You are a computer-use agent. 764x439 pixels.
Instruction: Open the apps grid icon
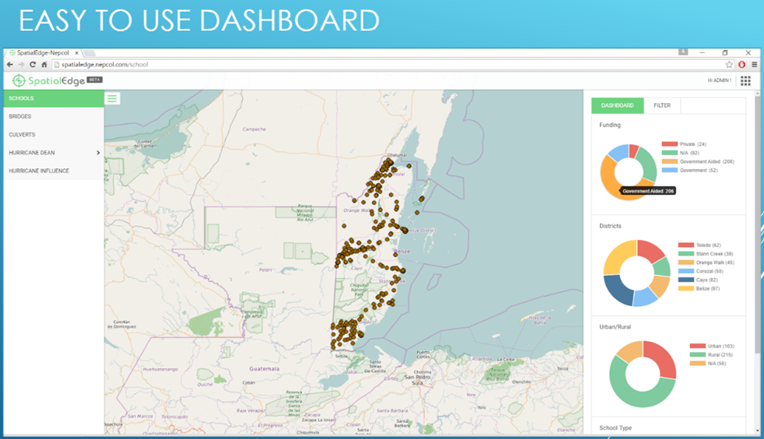click(x=745, y=81)
